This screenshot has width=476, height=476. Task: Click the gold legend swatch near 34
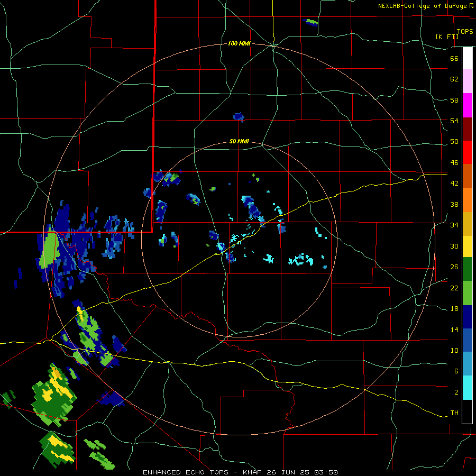[467, 224]
